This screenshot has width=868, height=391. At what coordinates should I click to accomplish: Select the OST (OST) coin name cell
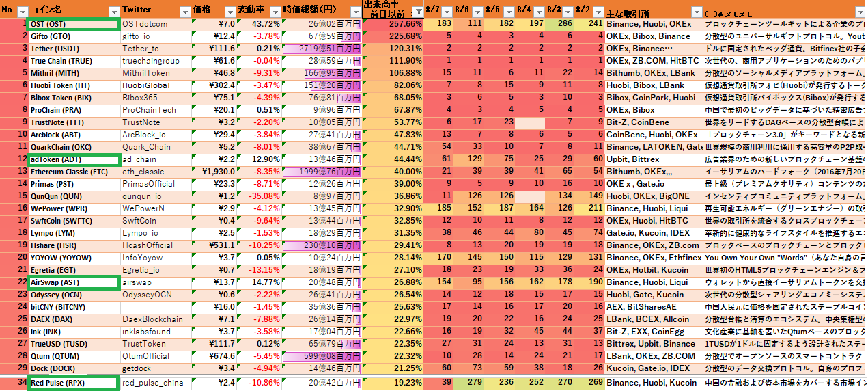coord(74,24)
